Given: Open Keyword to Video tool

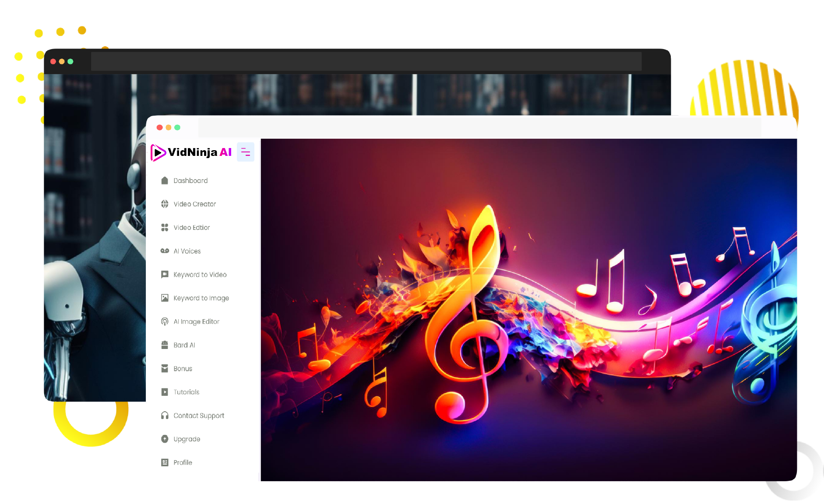Looking at the screenshot, I should click(x=200, y=275).
